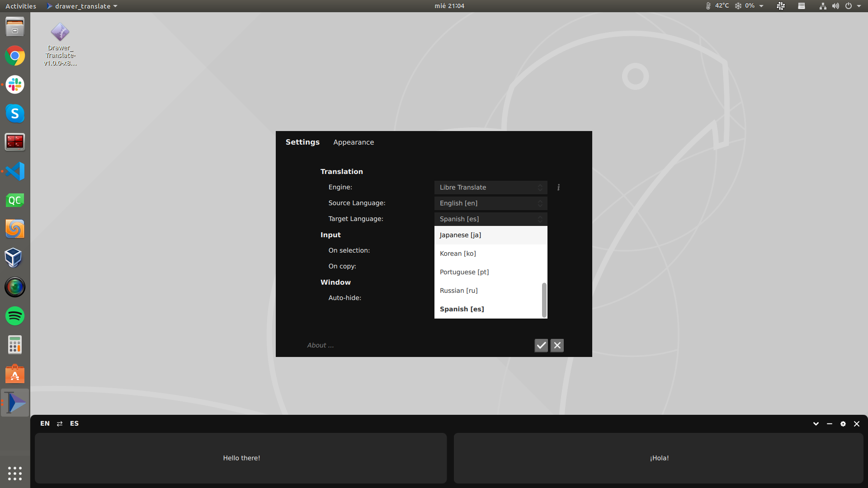
Task: Select Russian [ru] from language list
Action: (458, 290)
